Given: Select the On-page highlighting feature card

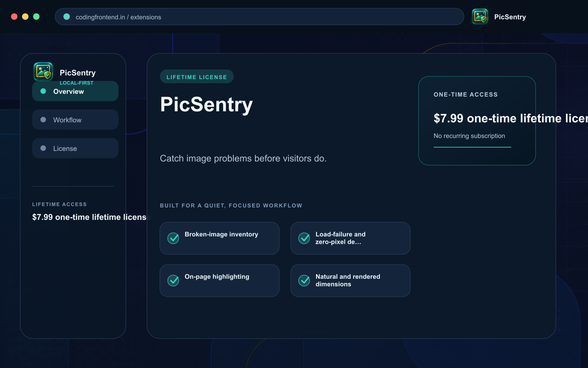Looking at the screenshot, I should [220, 281].
